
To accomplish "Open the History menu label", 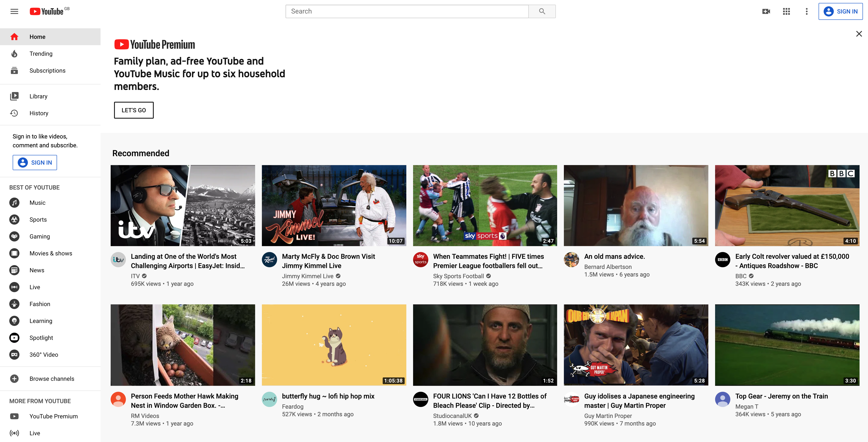I will (x=39, y=113).
